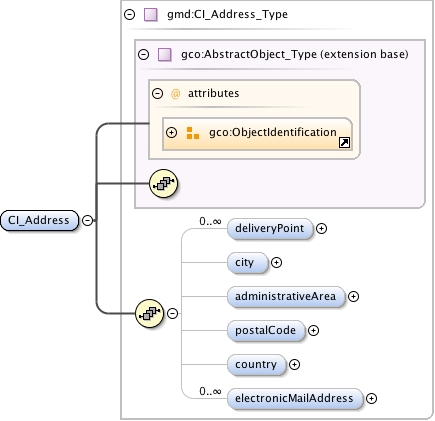Viewport: 435px width, 421px height.
Task: Select the CI_Address root element node
Action: click(x=39, y=220)
